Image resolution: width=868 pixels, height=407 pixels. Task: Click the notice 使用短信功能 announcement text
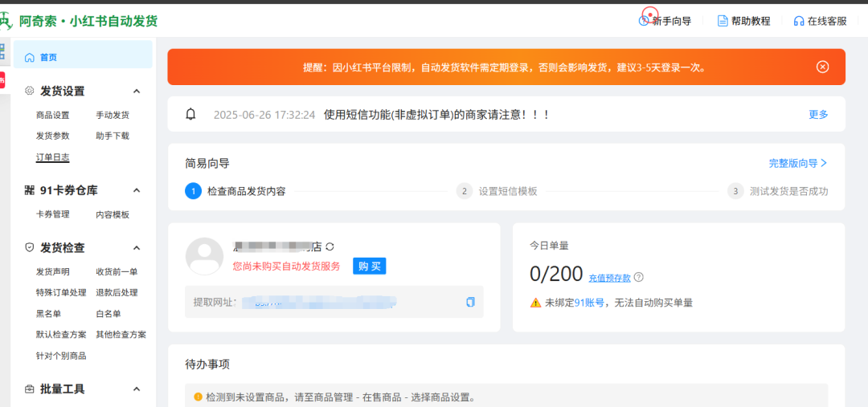pos(436,115)
